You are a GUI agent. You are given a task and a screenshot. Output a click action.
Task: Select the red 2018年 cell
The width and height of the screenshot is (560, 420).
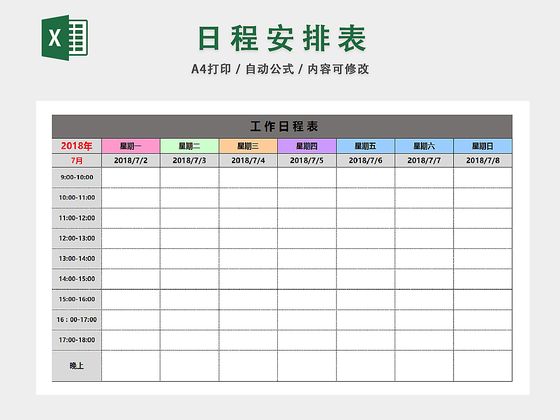click(x=76, y=146)
